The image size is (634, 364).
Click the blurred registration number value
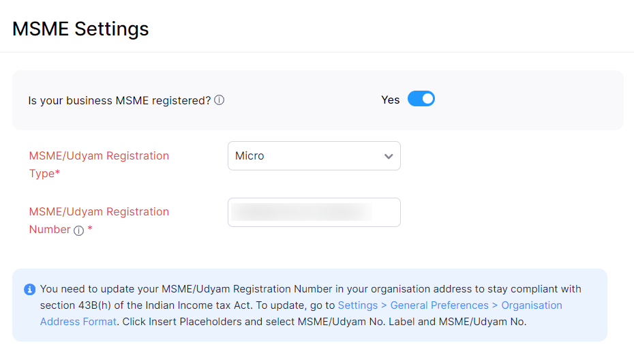300,212
